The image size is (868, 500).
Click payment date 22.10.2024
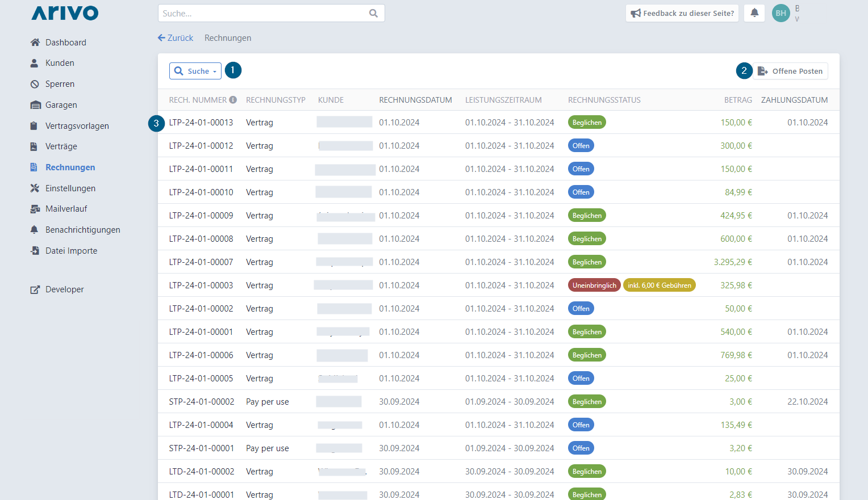[x=808, y=402]
